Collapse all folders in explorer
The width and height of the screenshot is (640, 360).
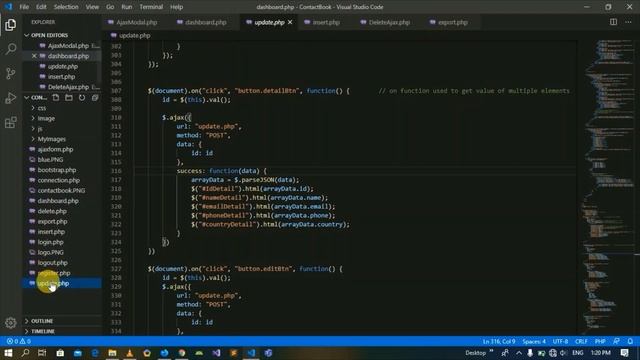click(x=95, y=98)
